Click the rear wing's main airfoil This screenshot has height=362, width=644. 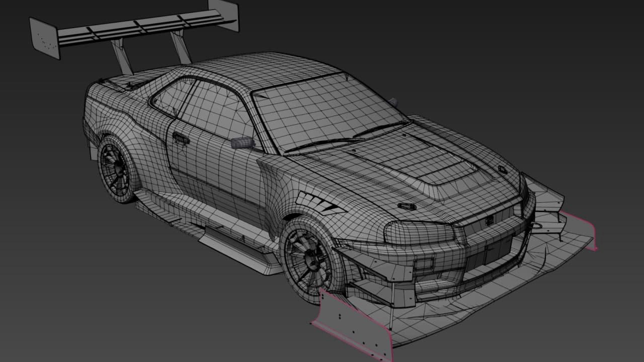(x=141, y=28)
